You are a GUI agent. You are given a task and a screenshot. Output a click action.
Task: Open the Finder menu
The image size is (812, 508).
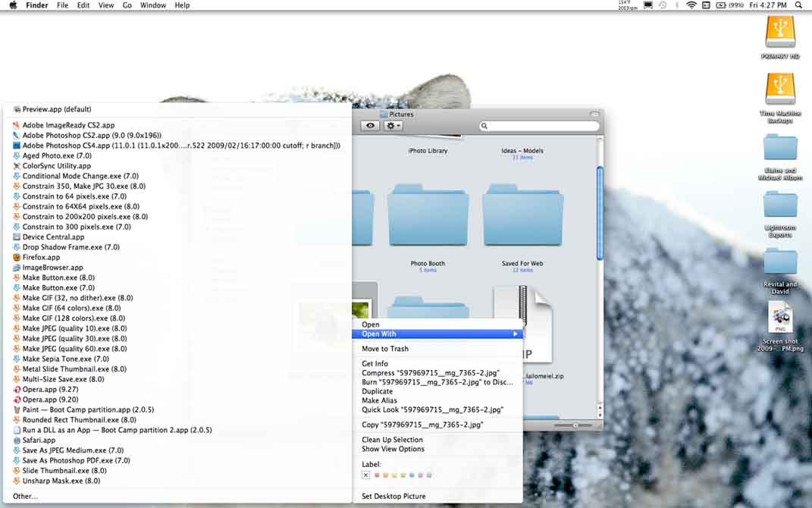36,5
